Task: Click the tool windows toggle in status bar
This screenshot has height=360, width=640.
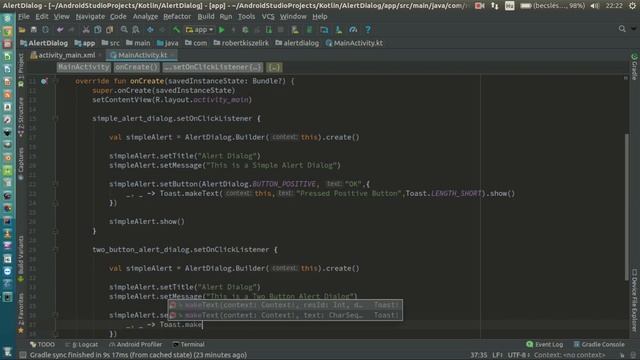Action: point(23,355)
